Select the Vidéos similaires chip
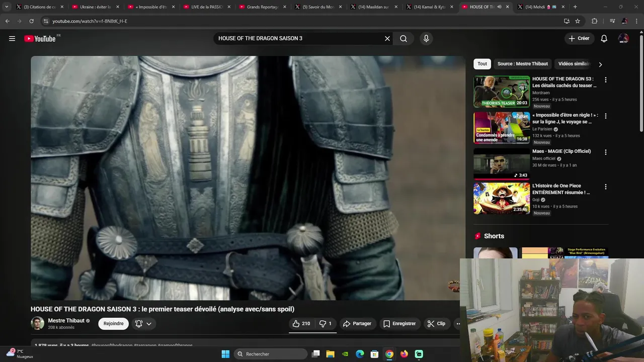The image size is (644, 362). (574, 64)
